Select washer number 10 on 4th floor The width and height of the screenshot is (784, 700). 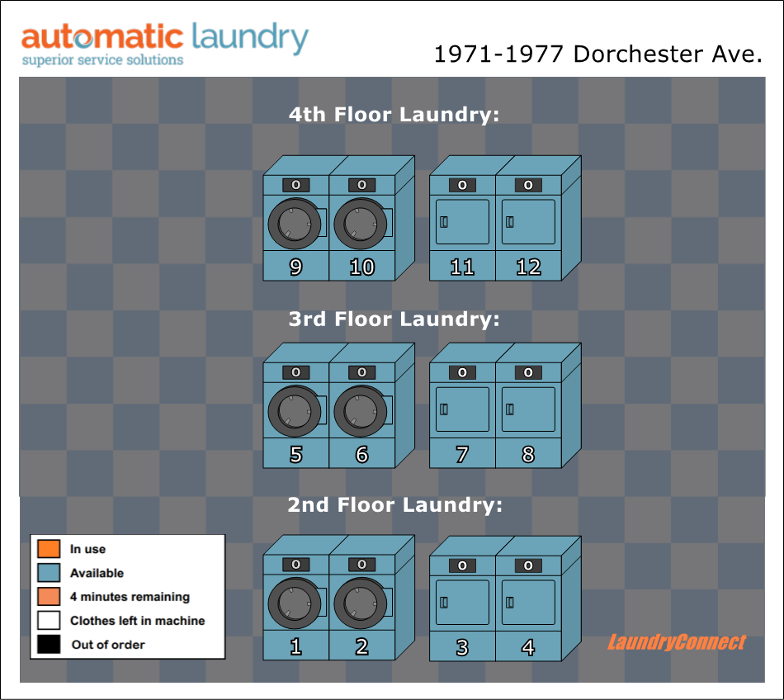coord(361,227)
